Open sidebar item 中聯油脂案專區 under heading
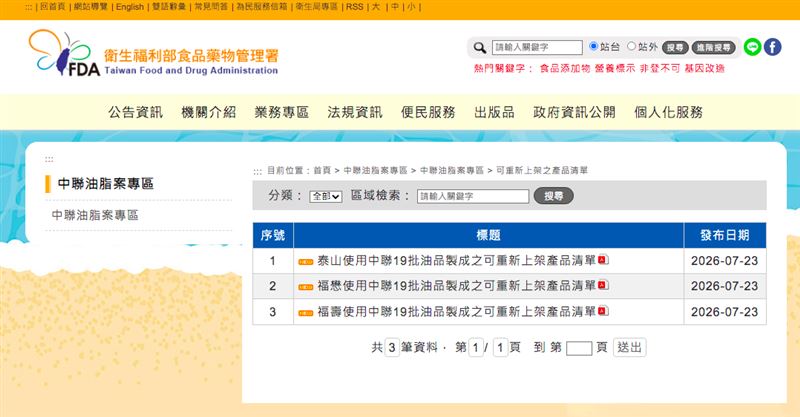 tap(95, 215)
